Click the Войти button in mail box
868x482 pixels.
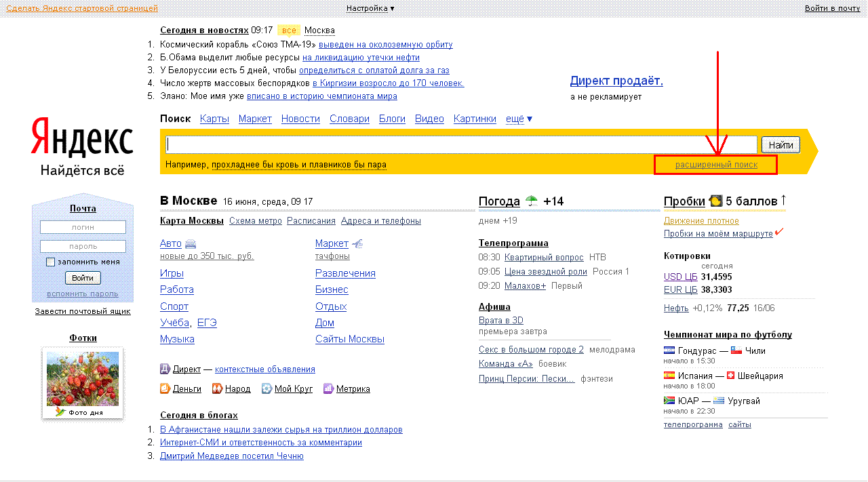[83, 278]
